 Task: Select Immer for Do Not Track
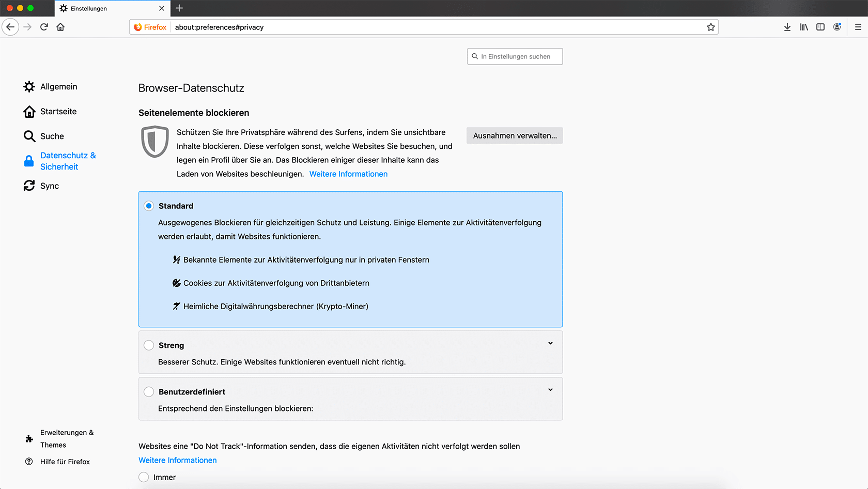click(144, 477)
